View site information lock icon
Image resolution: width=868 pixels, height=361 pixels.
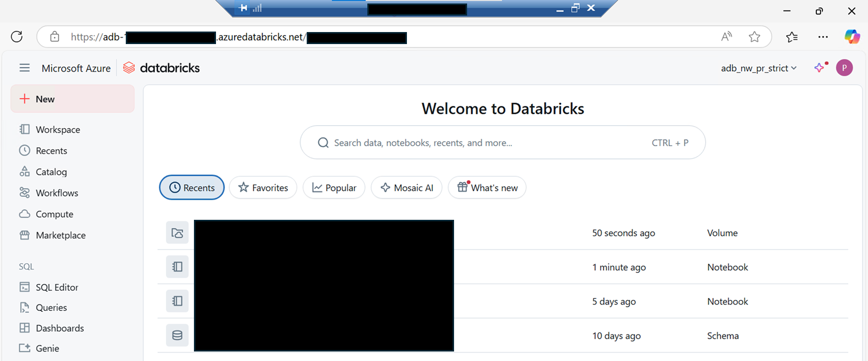(x=55, y=37)
